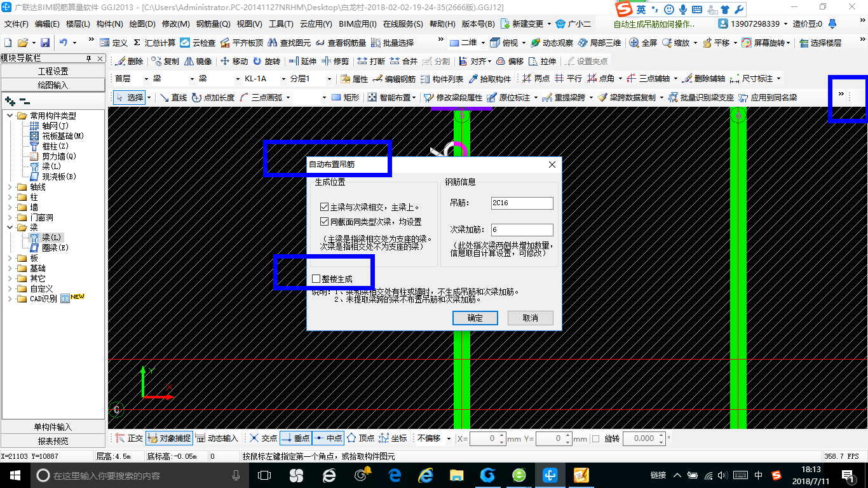Select 点加长度 drawing tool
868x488 pixels.
point(213,98)
